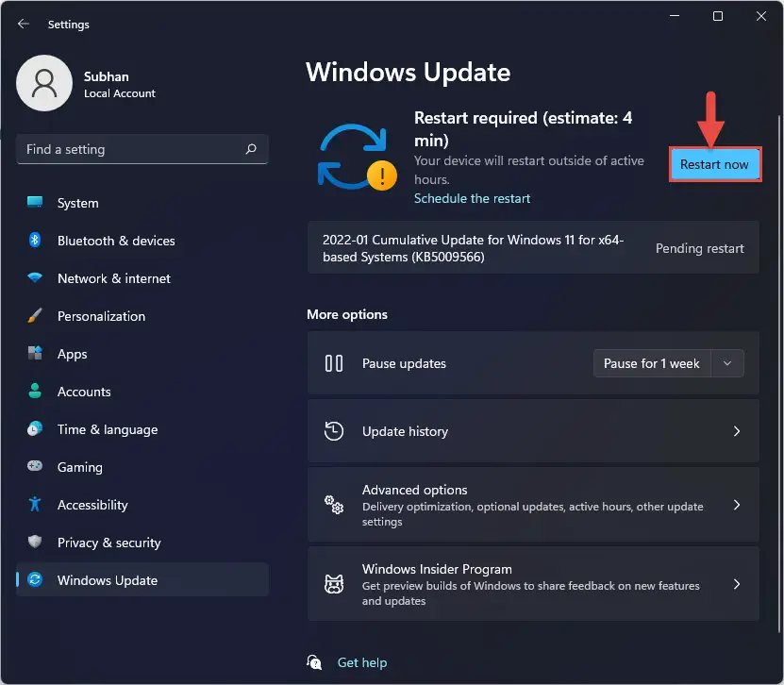Maximize the Settings window
The image size is (784, 685).
718,16
